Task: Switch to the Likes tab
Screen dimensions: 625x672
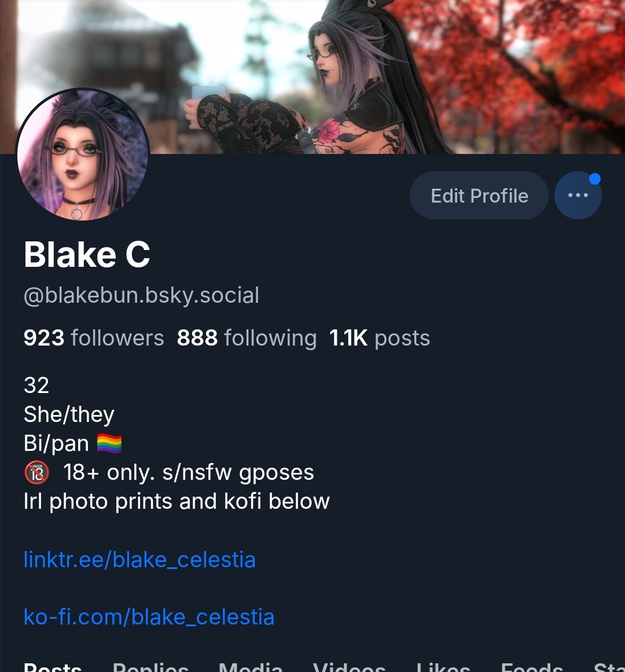Action: coord(443,667)
